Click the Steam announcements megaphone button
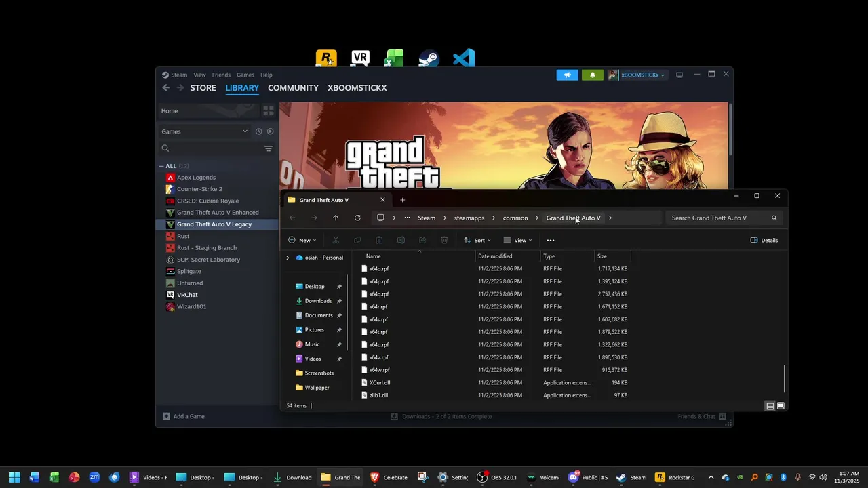Viewport: 868px width, 488px height. point(567,75)
